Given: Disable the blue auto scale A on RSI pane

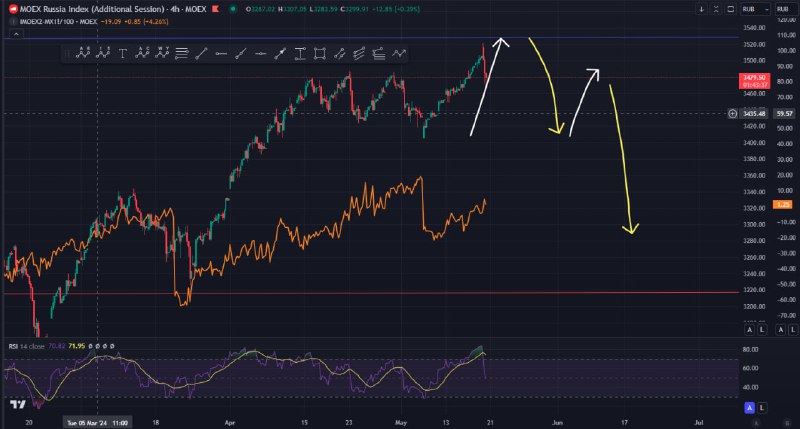Looking at the screenshot, I should coord(749,407).
